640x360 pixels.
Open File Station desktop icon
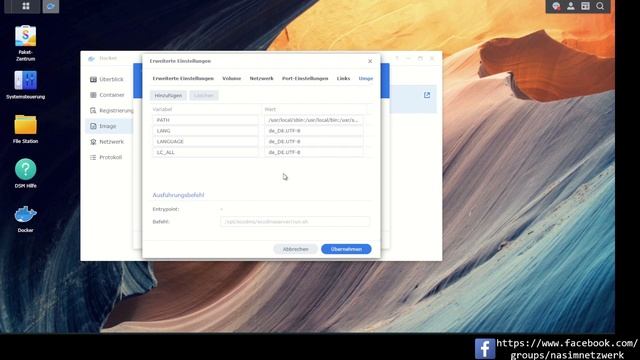[25, 129]
